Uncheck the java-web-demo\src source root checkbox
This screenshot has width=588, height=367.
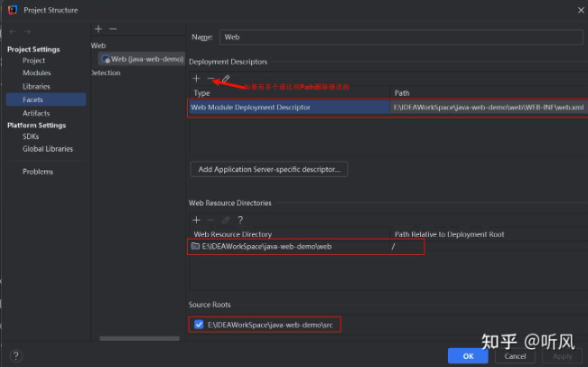(x=199, y=324)
